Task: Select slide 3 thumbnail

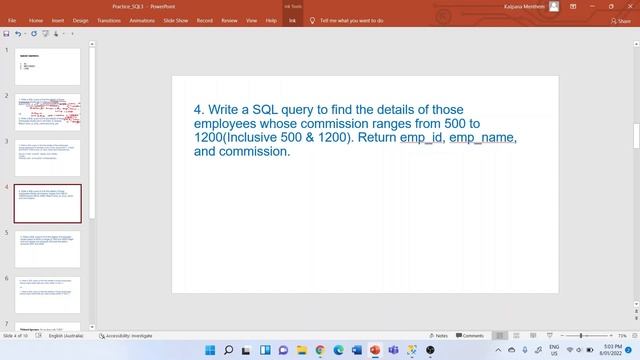Action: [48, 158]
